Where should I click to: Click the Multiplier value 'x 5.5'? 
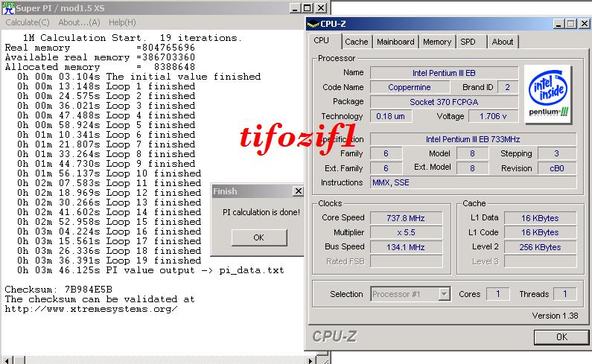407,232
